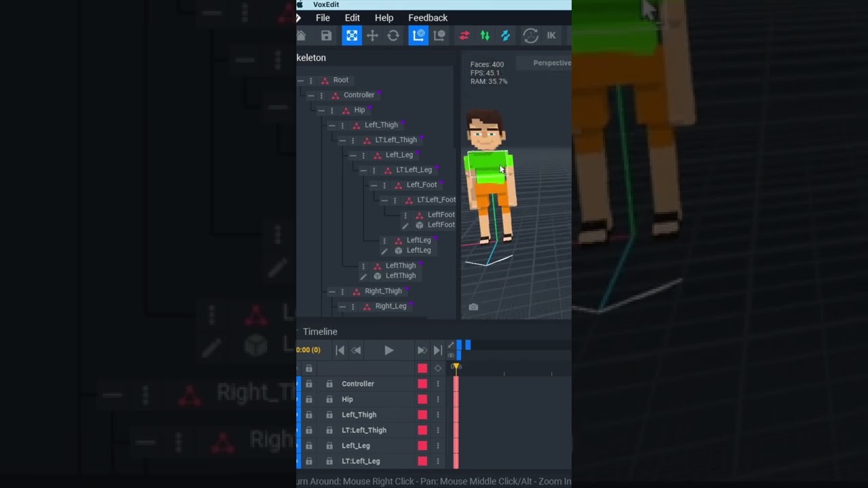
Task: Toggle lock on Controller timeline track
Action: (x=329, y=384)
